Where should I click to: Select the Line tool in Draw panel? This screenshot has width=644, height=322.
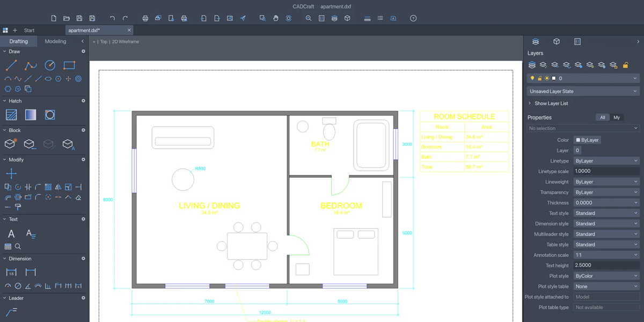[11, 65]
